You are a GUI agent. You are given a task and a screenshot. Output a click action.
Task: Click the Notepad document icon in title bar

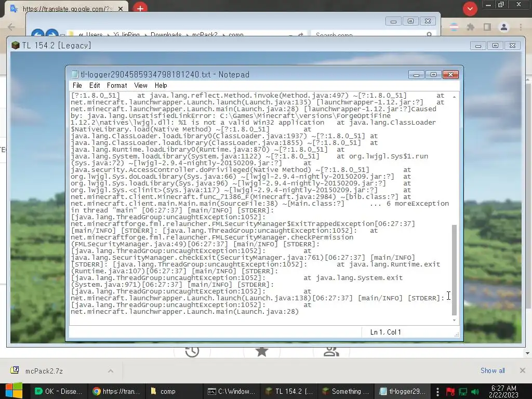tap(75, 75)
